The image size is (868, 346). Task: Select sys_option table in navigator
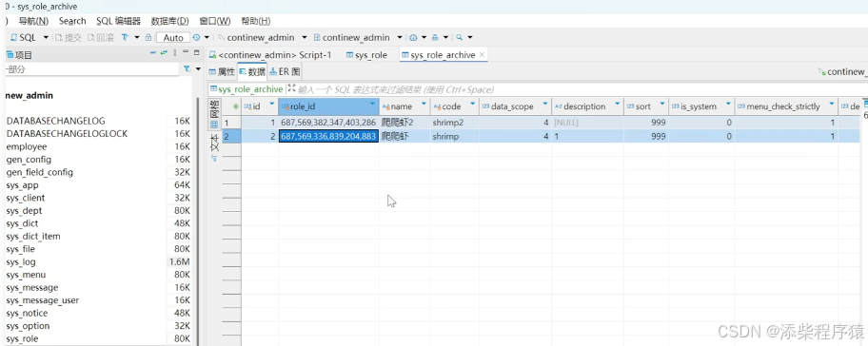(28, 325)
